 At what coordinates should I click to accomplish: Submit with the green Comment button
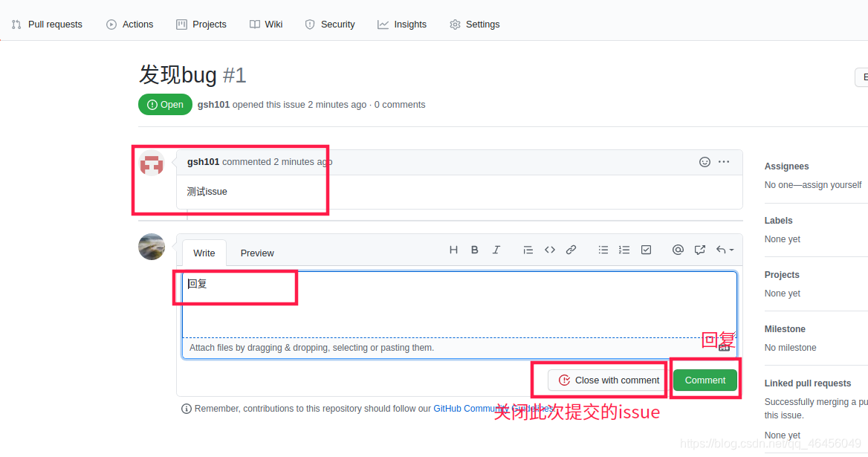705,380
